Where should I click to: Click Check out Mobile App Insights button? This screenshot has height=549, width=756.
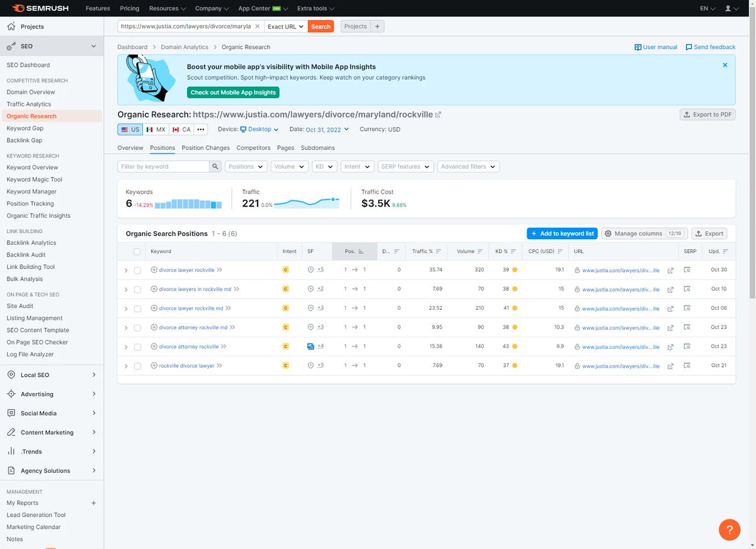pyautogui.click(x=233, y=92)
